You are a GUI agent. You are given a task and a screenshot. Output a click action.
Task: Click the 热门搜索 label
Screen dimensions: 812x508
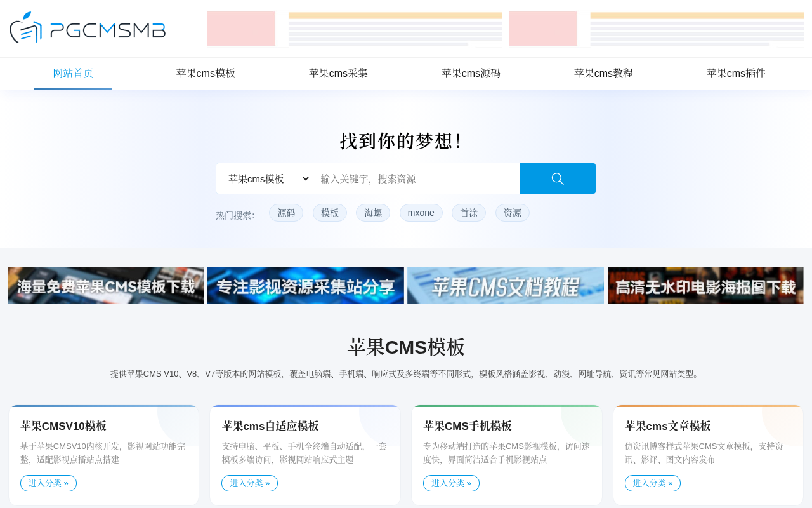pyautogui.click(x=235, y=215)
